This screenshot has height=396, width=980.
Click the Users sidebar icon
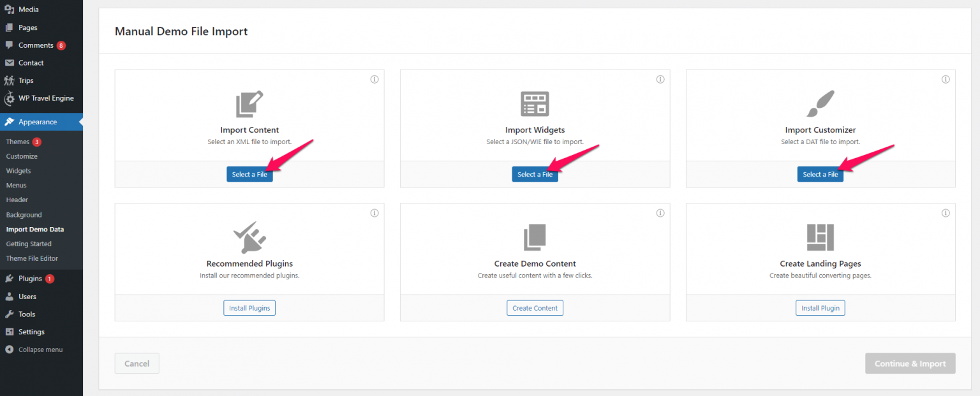coord(9,296)
